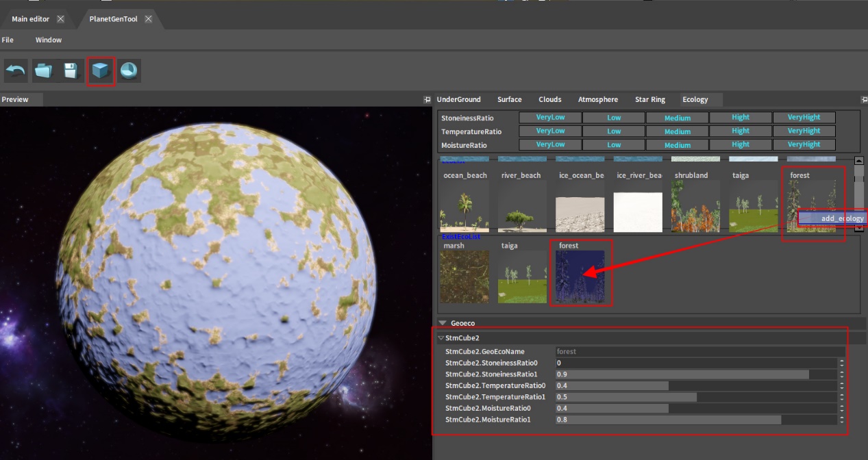
Task: Toggle MoistureRatio VeryHight filter
Action: tap(804, 145)
